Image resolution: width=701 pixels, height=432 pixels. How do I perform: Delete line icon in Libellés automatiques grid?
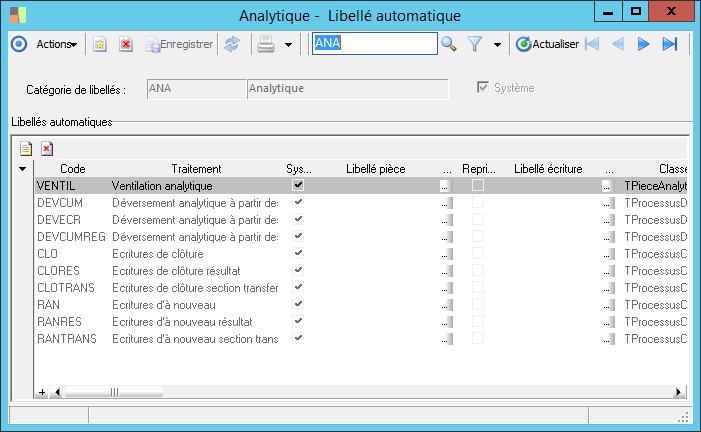point(46,148)
